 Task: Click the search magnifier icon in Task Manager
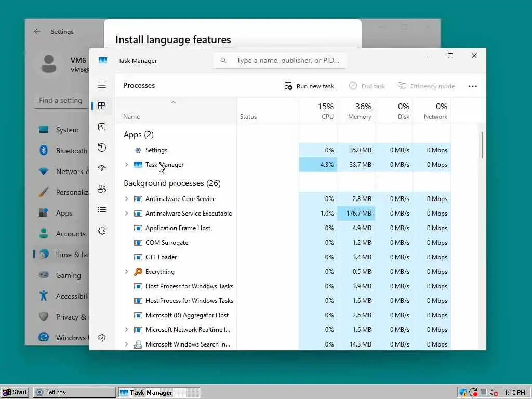(x=223, y=60)
